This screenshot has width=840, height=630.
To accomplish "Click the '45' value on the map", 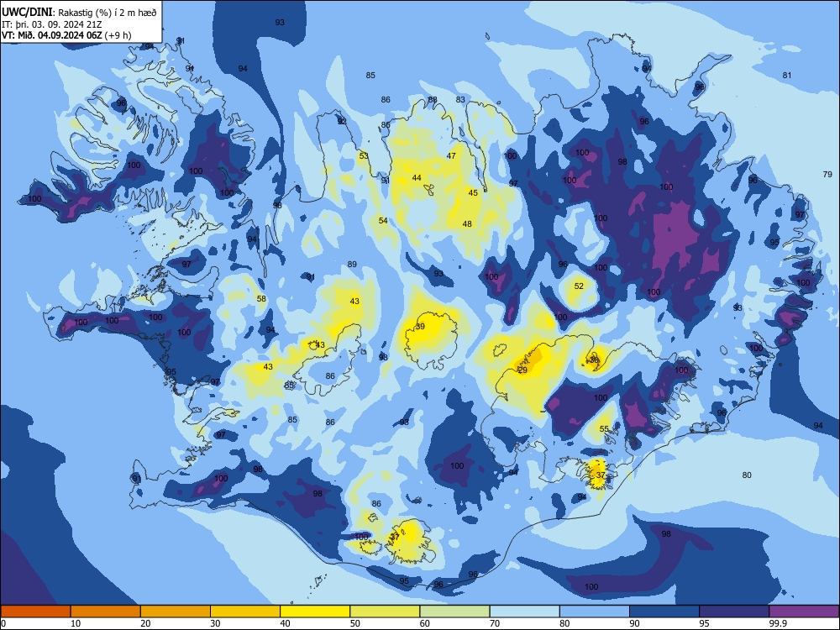I will [472, 193].
